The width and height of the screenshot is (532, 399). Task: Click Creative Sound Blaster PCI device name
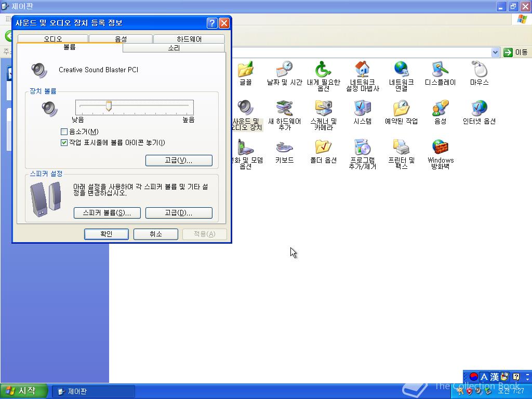[x=98, y=70]
